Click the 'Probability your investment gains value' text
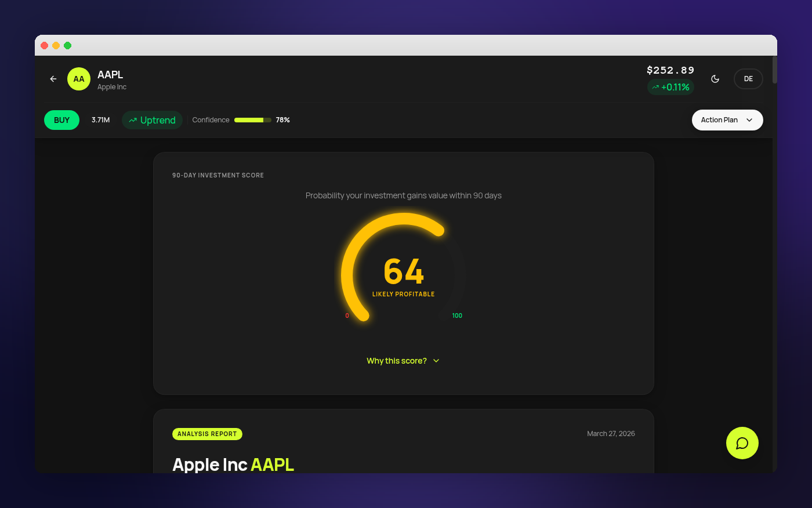This screenshot has height=508, width=812. point(404,195)
